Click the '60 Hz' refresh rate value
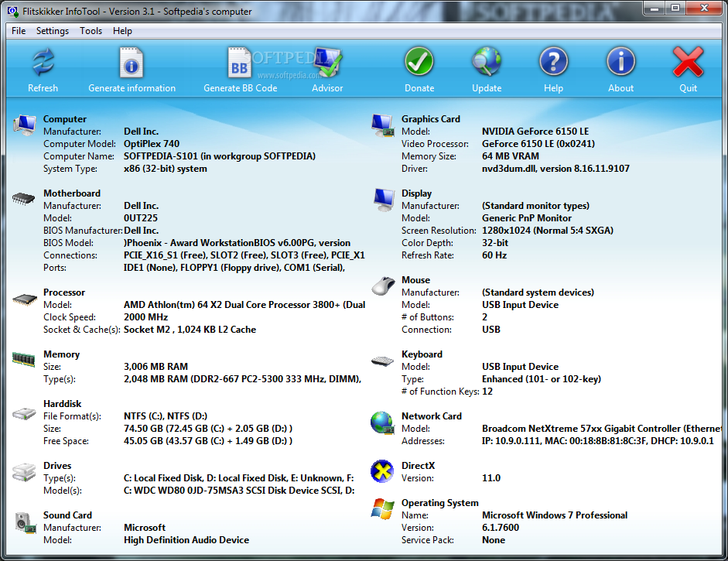The width and height of the screenshot is (728, 561). pyautogui.click(x=494, y=255)
